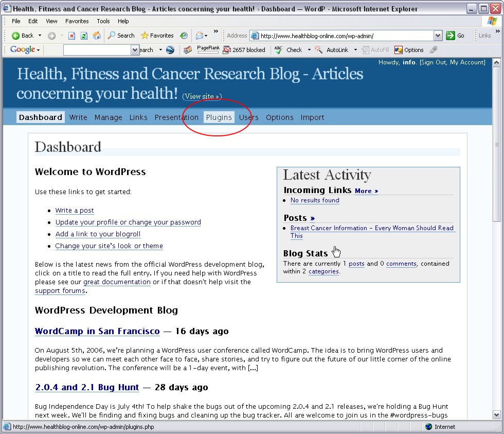This screenshot has height=434, width=504.
Task: Expand the address bar dropdown
Action: click(438, 36)
